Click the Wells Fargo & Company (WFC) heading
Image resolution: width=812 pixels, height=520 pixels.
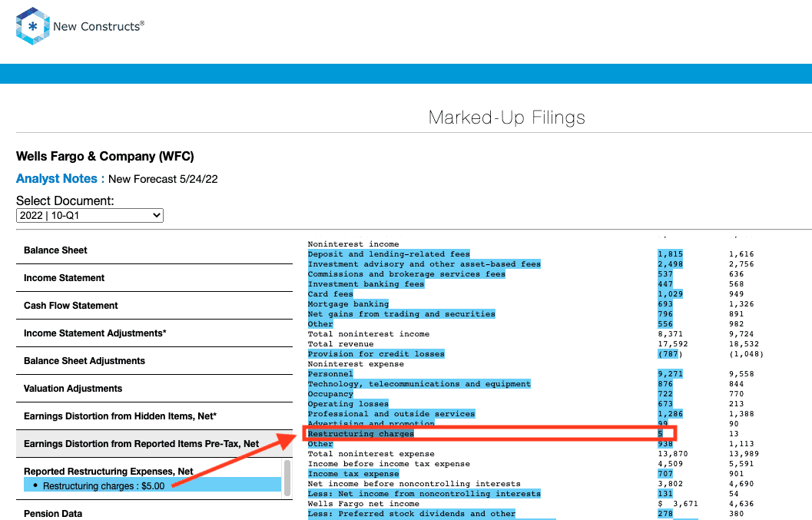pos(105,157)
